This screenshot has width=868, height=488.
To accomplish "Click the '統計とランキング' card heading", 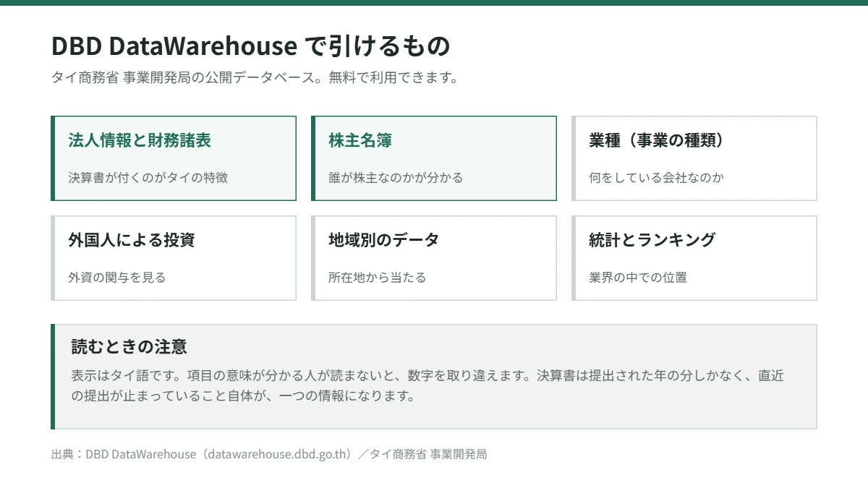I will coord(652,240).
